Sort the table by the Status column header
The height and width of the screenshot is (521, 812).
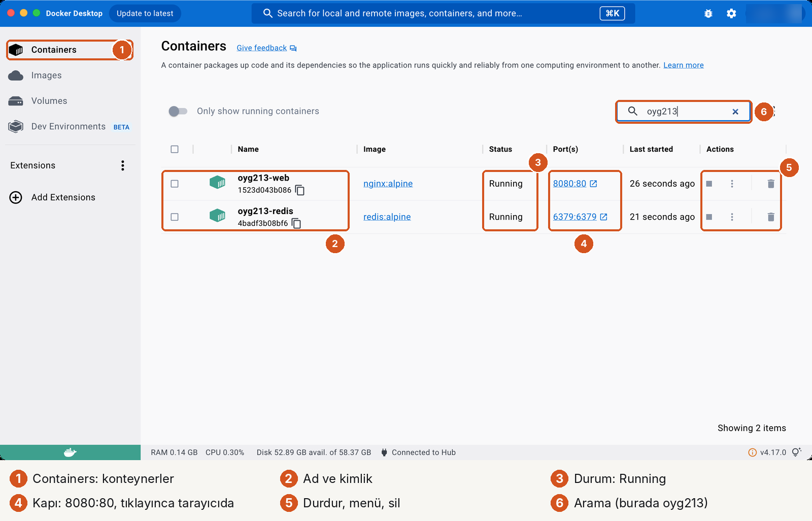[500, 149]
